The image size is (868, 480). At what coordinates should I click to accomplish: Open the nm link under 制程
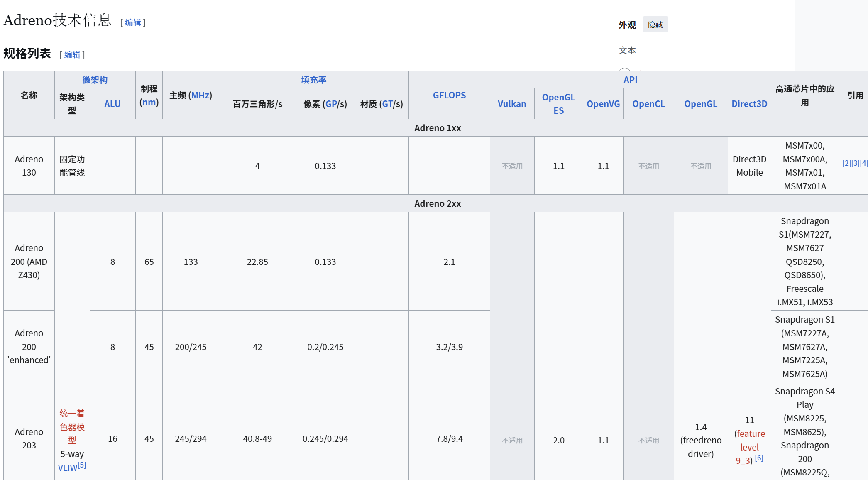149,102
